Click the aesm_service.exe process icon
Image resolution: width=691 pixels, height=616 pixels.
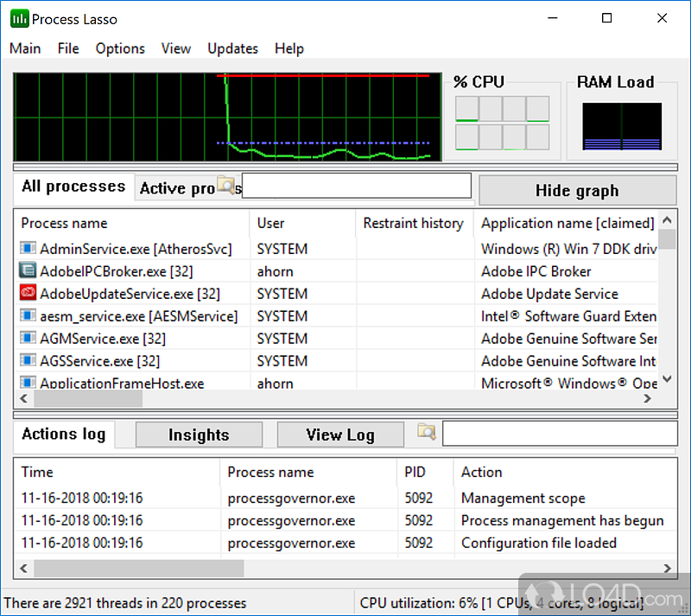[28, 316]
